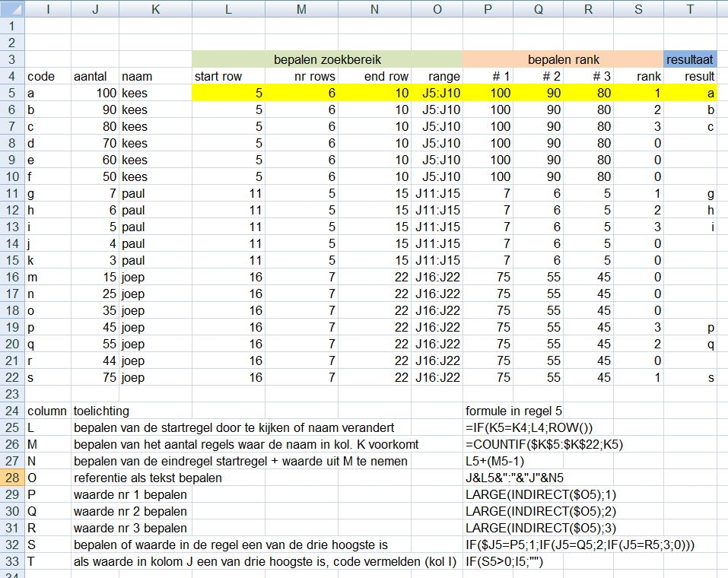The height and width of the screenshot is (578, 728).
Task: Select the "toelichting" cell
Action: pos(101,411)
